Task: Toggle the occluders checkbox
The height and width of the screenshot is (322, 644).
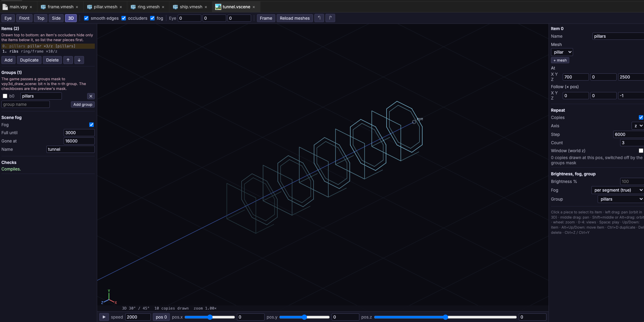Action: point(123,18)
